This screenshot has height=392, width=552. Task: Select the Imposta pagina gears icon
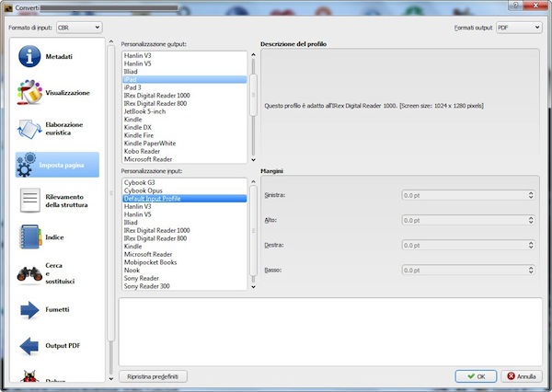pyautogui.click(x=27, y=165)
